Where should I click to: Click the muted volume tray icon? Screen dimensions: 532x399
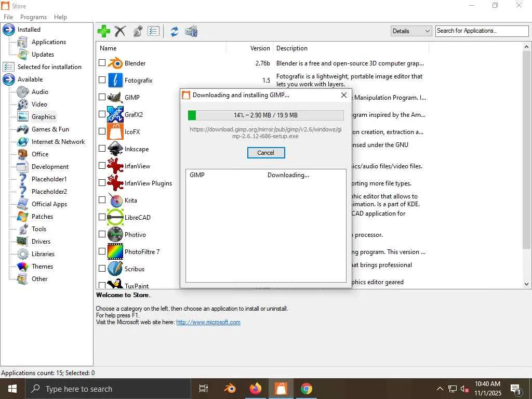pos(464,389)
